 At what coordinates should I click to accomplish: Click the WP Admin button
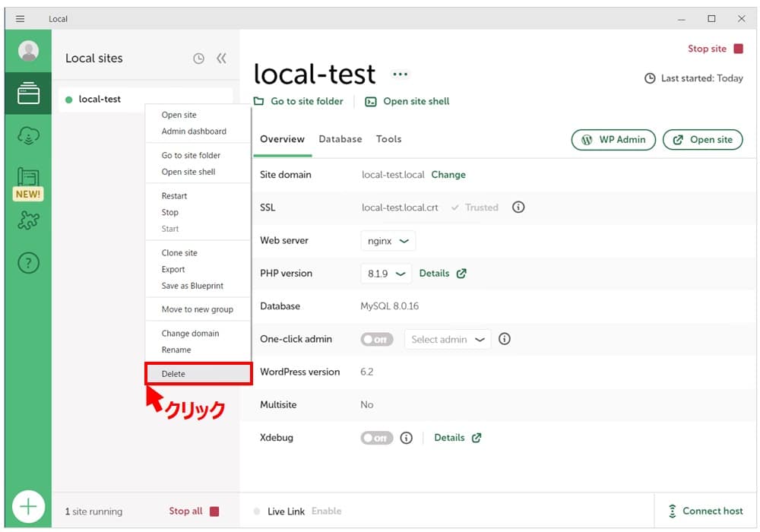613,140
